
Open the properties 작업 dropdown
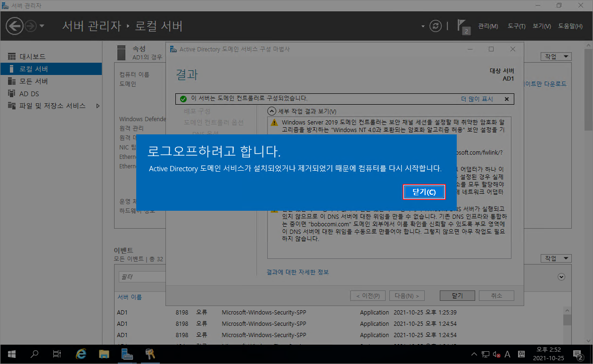point(556,56)
